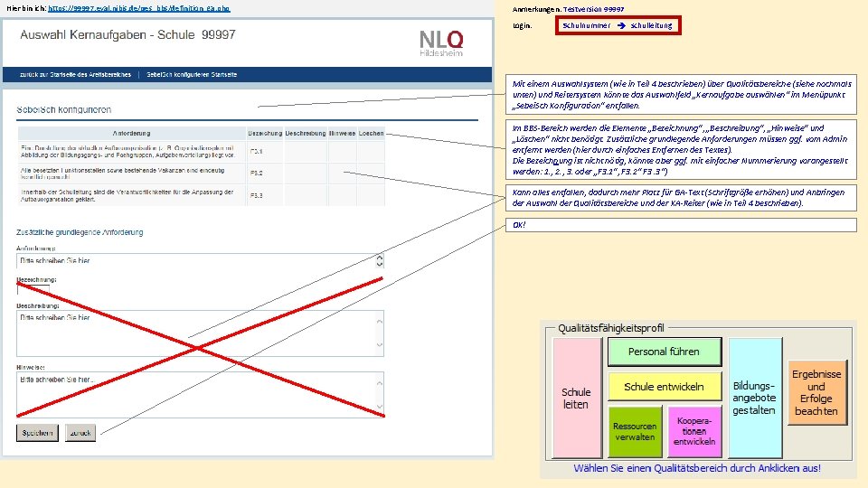Click the 'F3.3' table cell

[x=265, y=195]
